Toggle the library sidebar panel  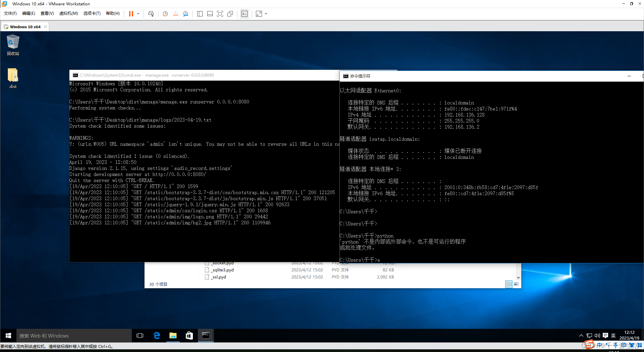point(200,14)
